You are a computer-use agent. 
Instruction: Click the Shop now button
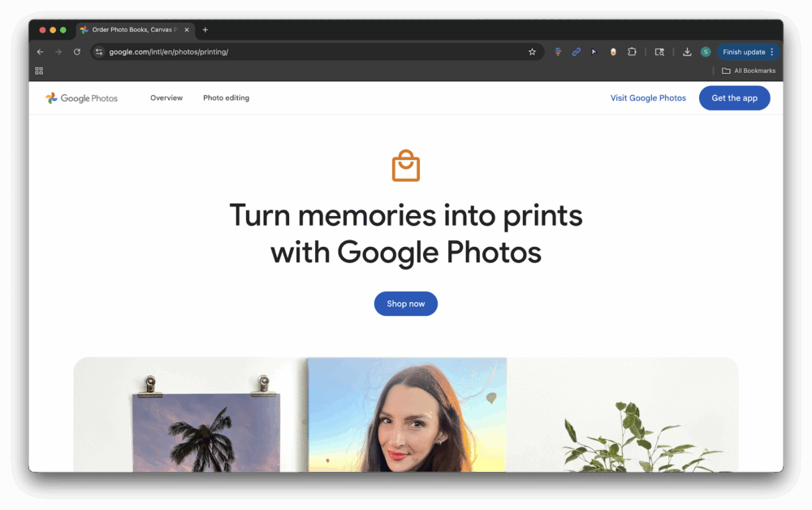[x=405, y=304]
